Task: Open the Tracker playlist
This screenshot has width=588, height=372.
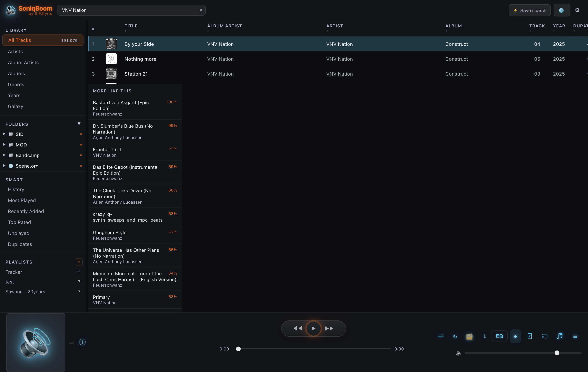Action: click(43, 272)
